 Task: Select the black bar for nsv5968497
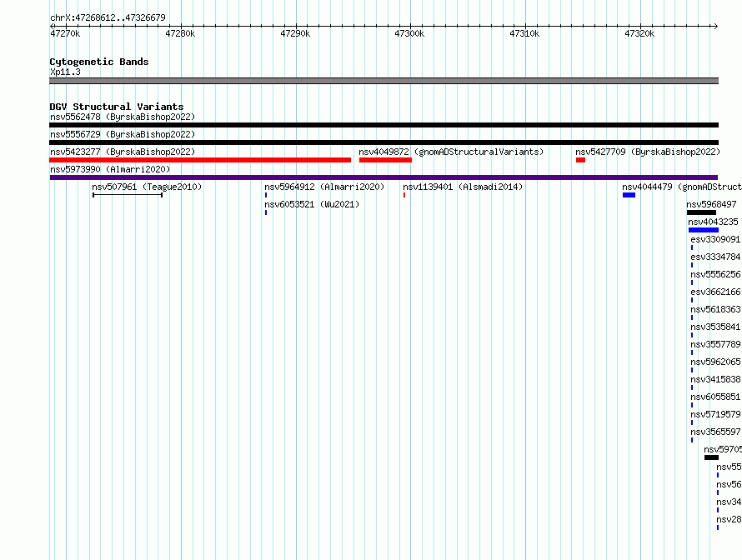pos(701,212)
